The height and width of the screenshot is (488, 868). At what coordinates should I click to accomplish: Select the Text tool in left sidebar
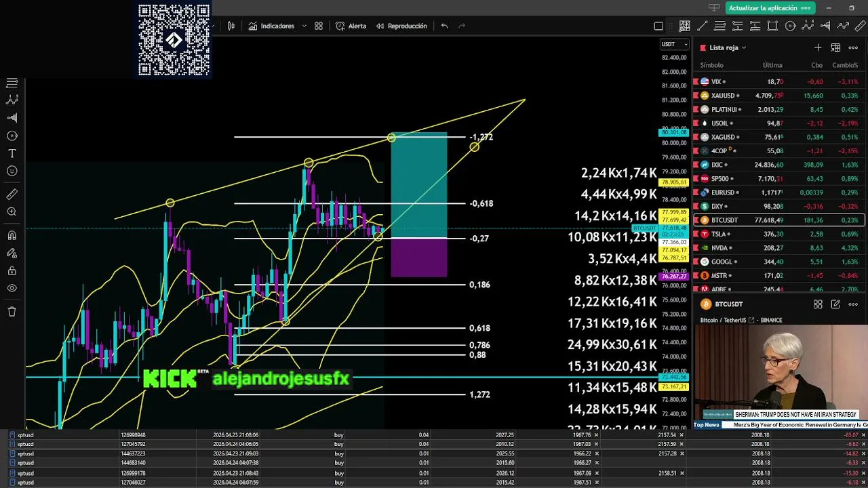click(12, 153)
